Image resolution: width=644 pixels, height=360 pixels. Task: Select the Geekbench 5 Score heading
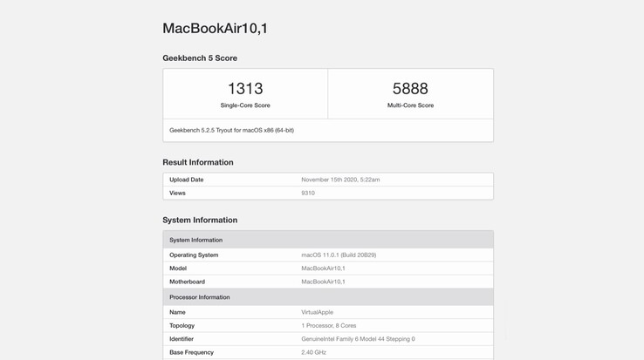(x=200, y=58)
